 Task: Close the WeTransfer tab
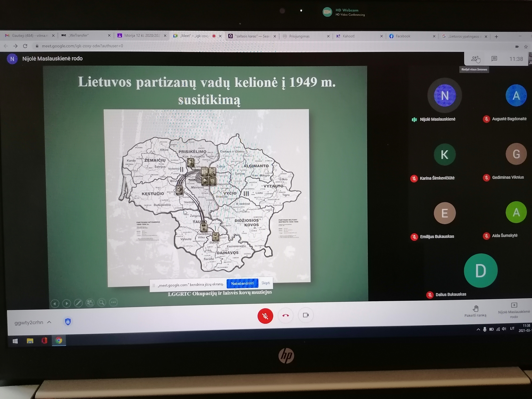[109, 35]
